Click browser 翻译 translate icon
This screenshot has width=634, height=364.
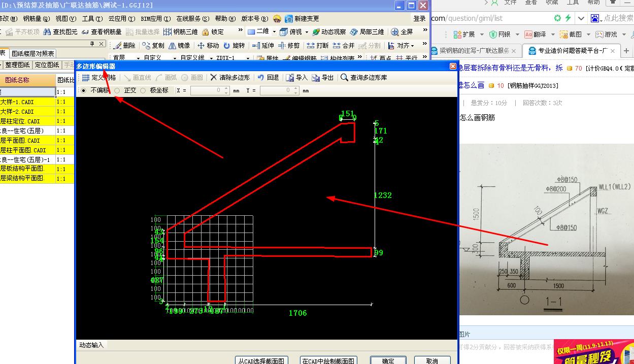528,34
